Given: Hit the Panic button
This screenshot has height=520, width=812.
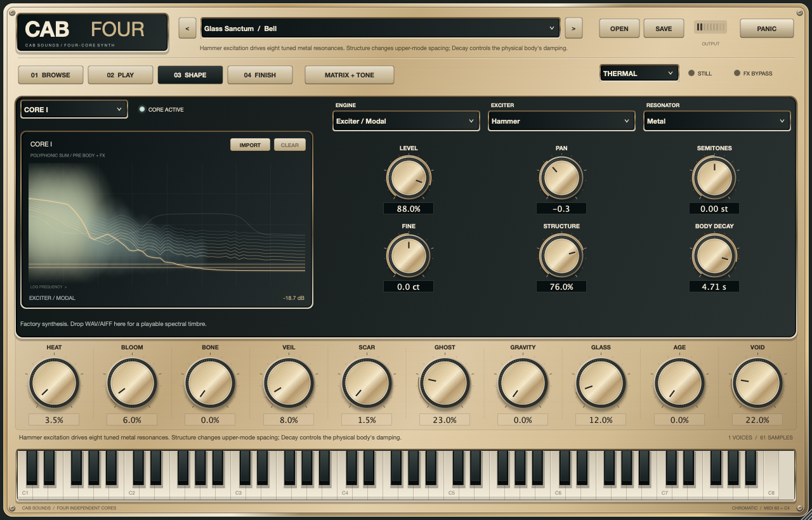Looking at the screenshot, I should pos(767,29).
